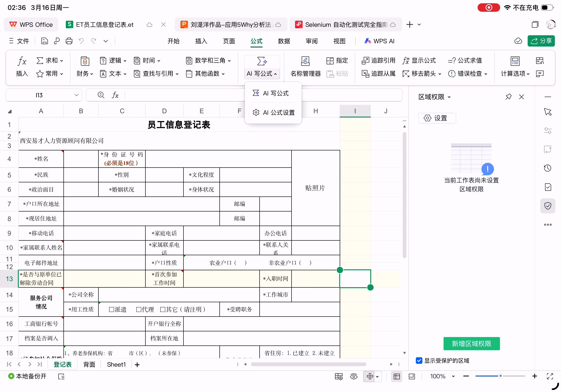
Task: Open the history clock sidebar icon
Action: (x=548, y=168)
